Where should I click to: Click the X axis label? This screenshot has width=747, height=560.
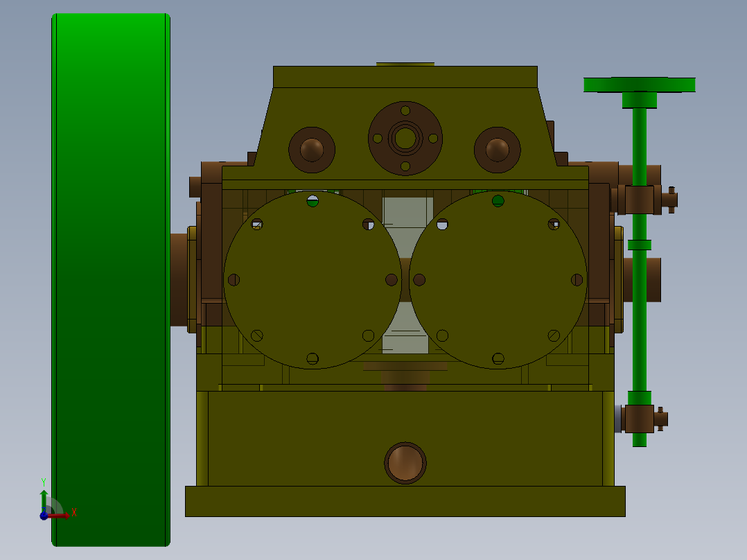pos(73,511)
